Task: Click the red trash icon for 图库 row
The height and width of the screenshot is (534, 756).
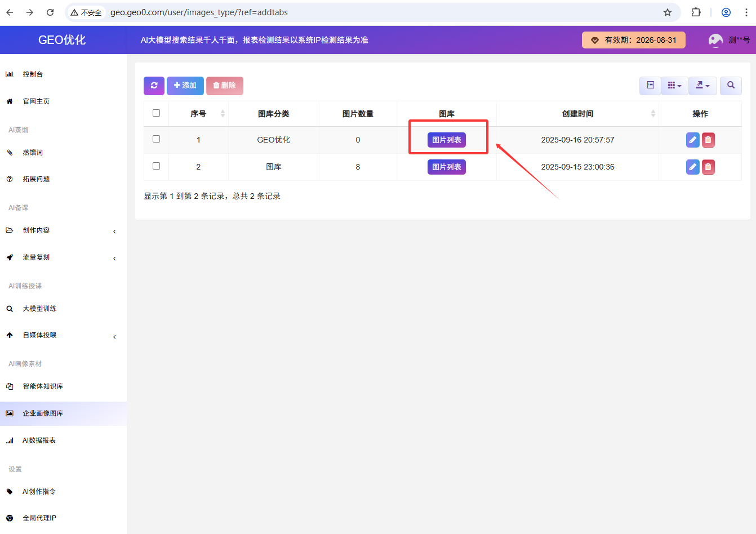Action: (708, 167)
